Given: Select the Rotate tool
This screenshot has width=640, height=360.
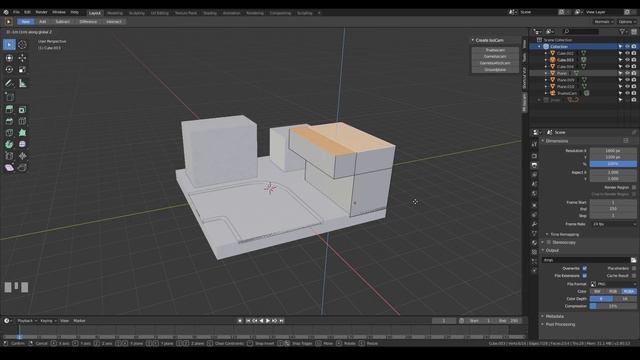Looking at the screenshot, I should [9, 69].
